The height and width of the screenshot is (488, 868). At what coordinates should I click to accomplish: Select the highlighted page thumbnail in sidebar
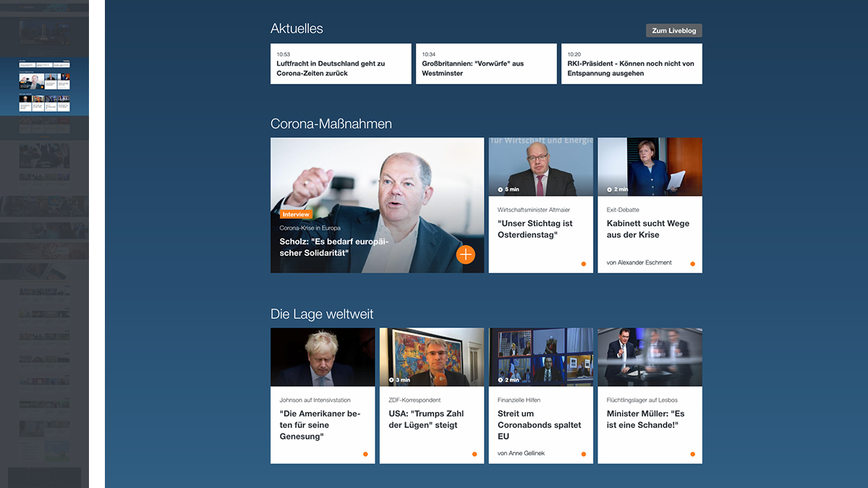(45, 87)
